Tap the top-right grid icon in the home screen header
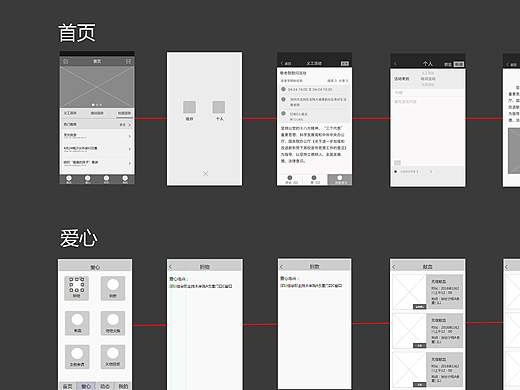520x390 pixels. [128, 61]
